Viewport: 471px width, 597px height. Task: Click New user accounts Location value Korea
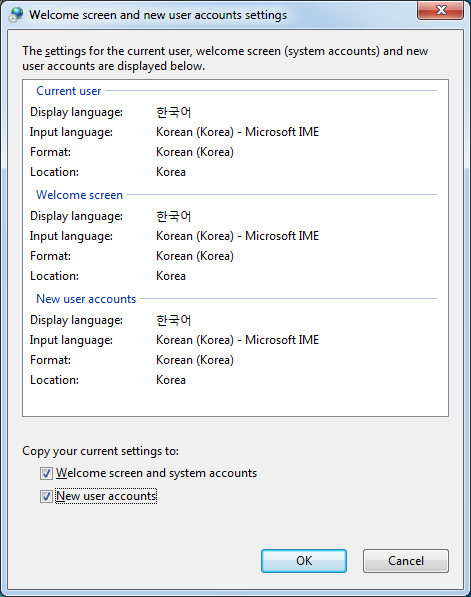[171, 380]
